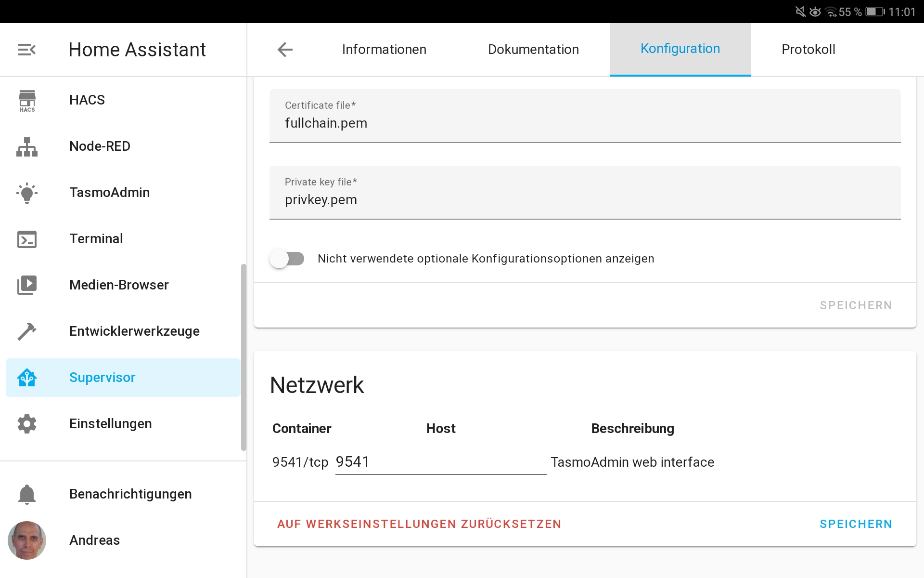Go back using the back arrow

[285, 49]
